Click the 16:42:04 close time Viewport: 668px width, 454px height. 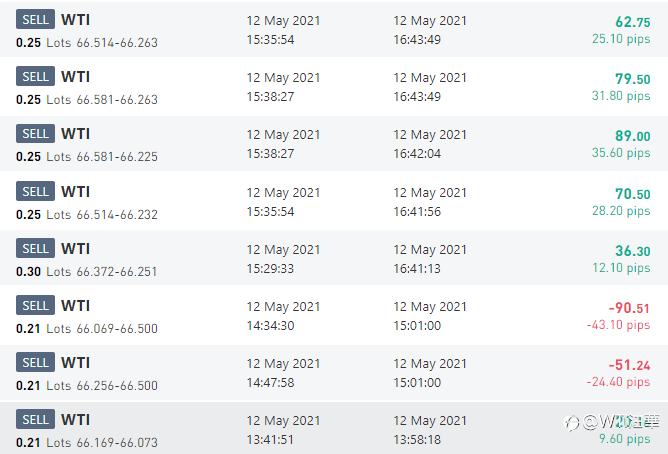coord(416,153)
